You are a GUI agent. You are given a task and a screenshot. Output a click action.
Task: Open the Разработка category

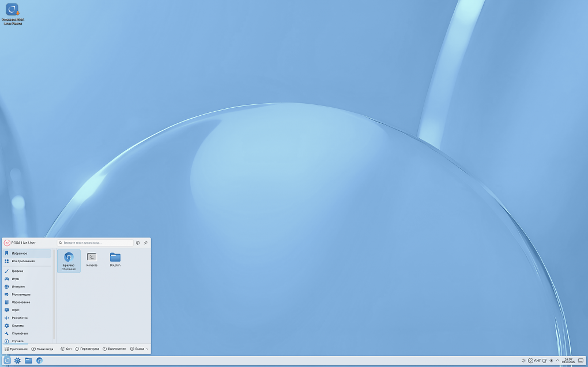tap(27, 318)
